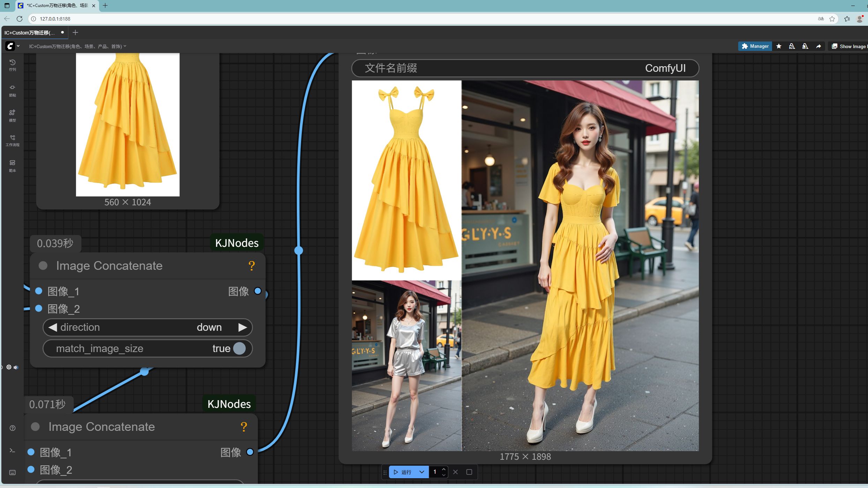Click the speaker sound icon in sidebar
The image size is (868, 488).
(16, 367)
